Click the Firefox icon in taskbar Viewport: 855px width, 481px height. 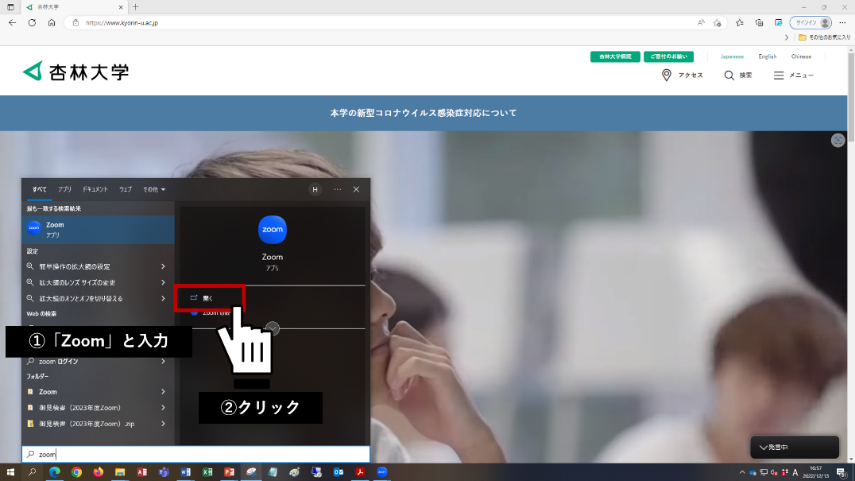(98, 472)
